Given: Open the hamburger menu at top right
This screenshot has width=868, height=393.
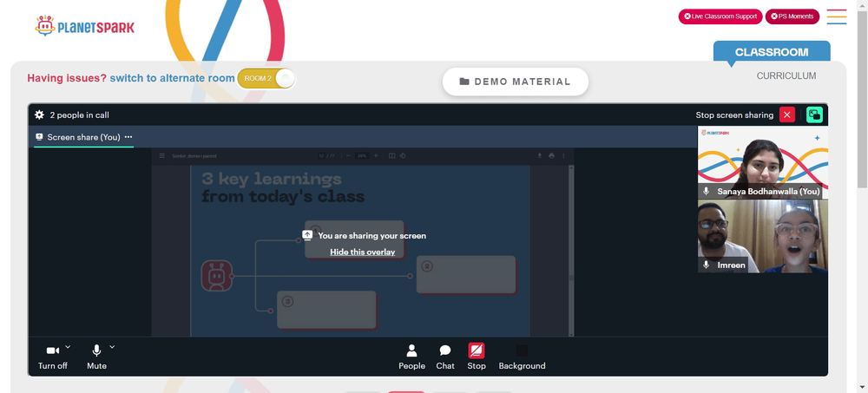Looking at the screenshot, I should 837,16.
